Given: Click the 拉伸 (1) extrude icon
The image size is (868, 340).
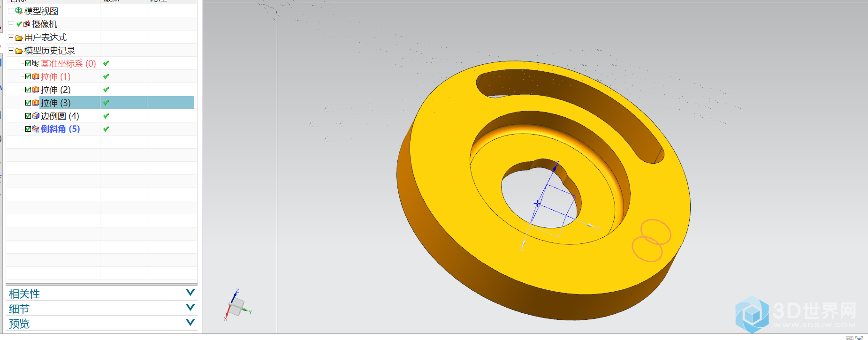Looking at the screenshot, I should click(x=36, y=76).
